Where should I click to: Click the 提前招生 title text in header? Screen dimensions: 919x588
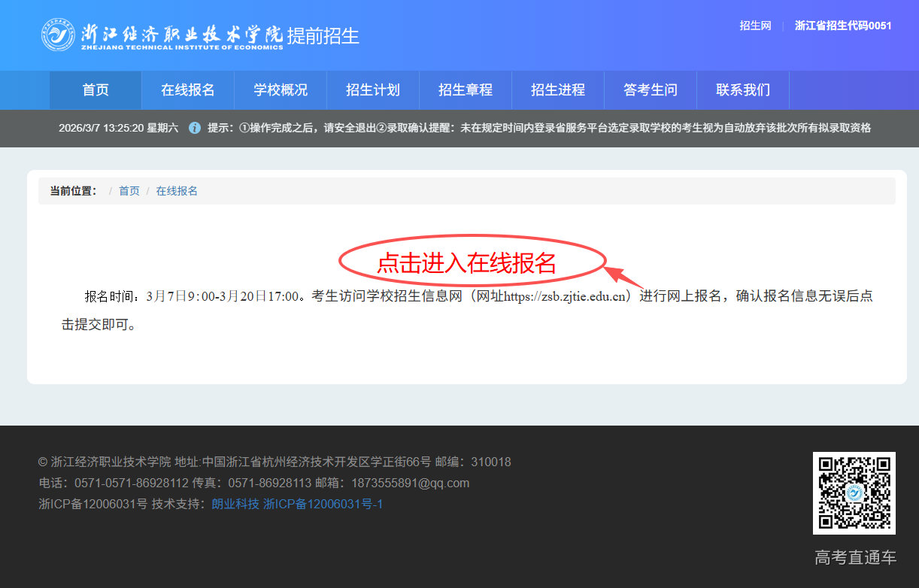323,35
